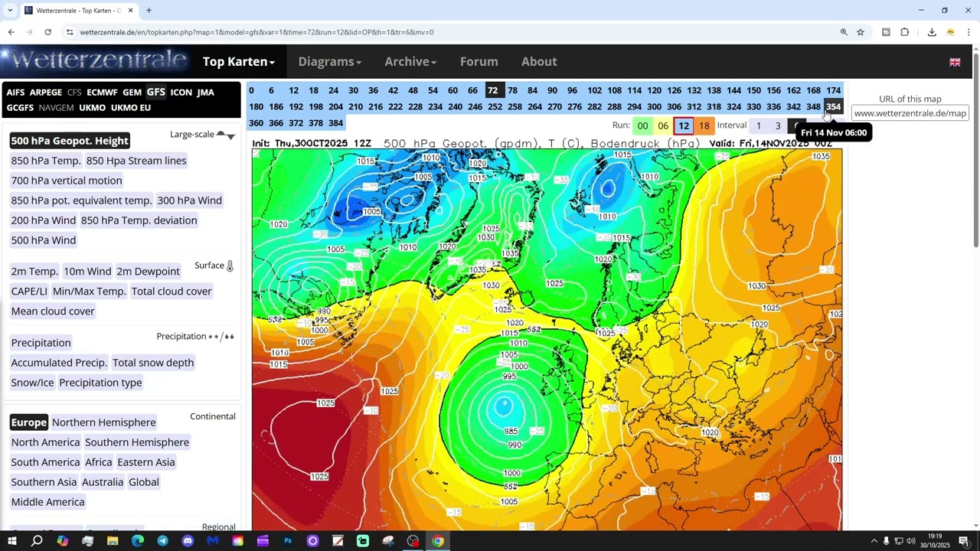The image size is (980, 551).
Task: Switch model to ECMWF
Action: coord(102,93)
